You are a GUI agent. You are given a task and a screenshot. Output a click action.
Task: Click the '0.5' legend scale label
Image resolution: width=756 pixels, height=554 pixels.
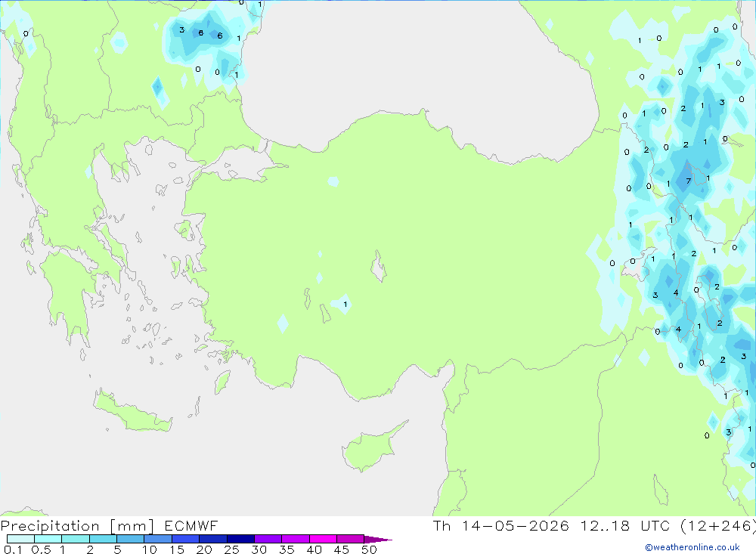tap(41, 549)
